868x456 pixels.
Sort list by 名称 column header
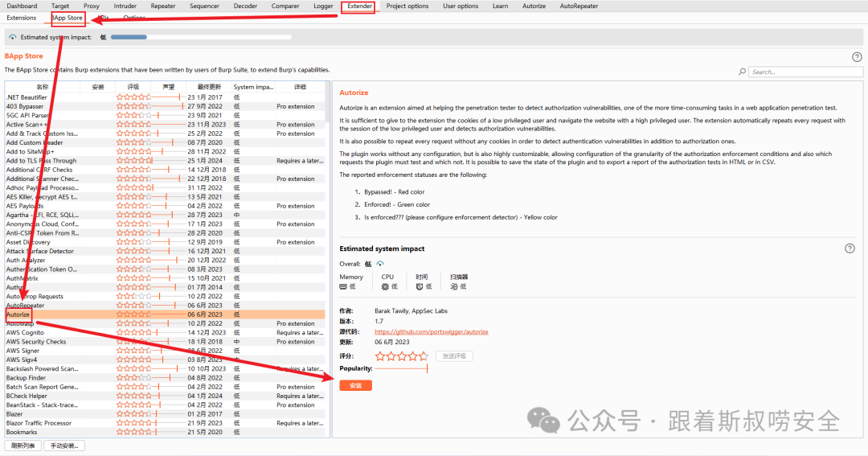[x=43, y=87]
